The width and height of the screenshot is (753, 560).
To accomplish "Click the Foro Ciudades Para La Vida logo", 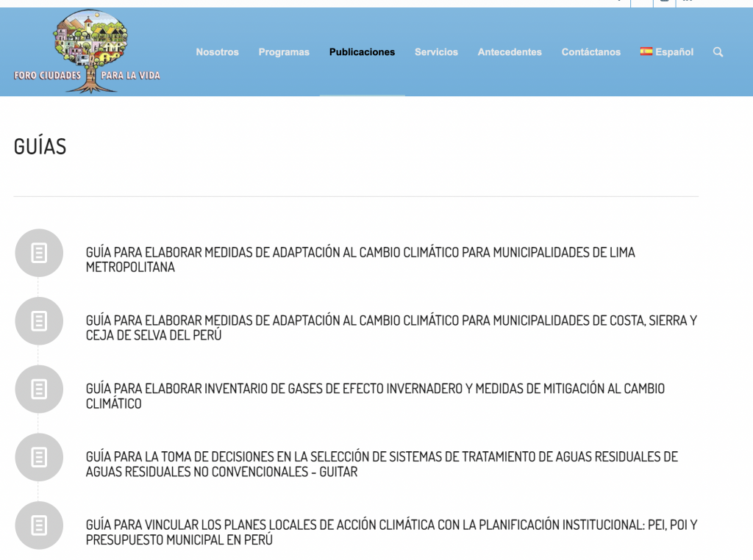I will [88, 51].
